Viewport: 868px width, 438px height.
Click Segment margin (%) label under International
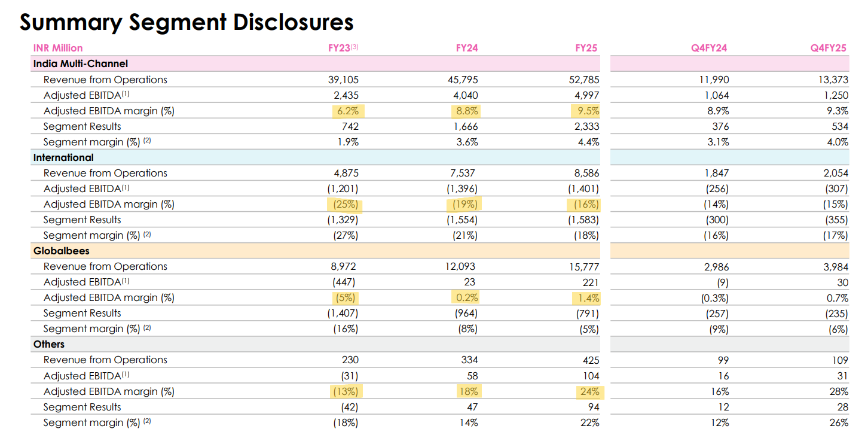tap(97, 235)
